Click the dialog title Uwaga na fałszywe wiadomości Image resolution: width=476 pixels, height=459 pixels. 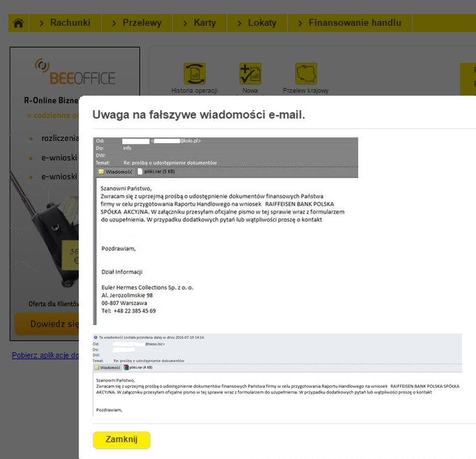click(199, 114)
